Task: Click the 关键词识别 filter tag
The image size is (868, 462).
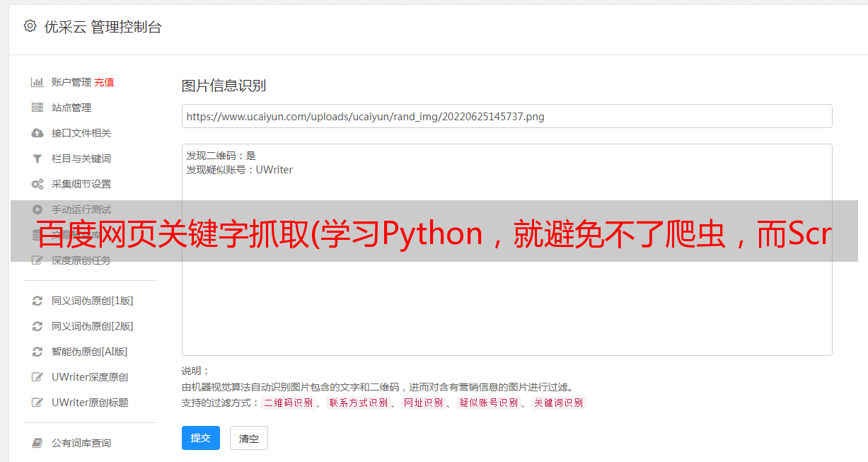Action: 559,403
